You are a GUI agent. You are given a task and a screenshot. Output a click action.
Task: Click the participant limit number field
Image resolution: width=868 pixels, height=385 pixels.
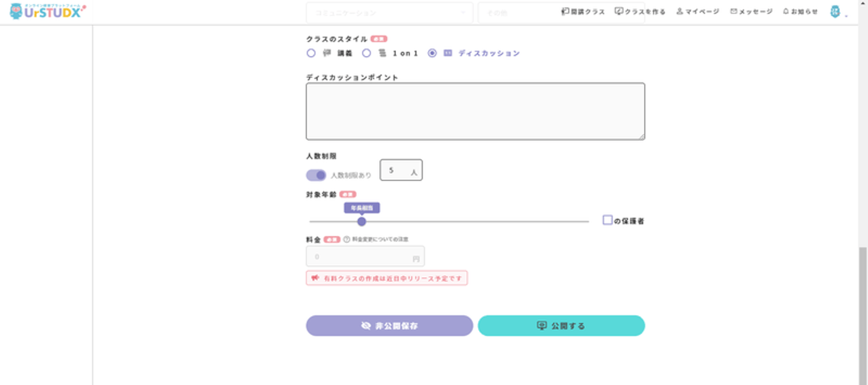tap(401, 170)
